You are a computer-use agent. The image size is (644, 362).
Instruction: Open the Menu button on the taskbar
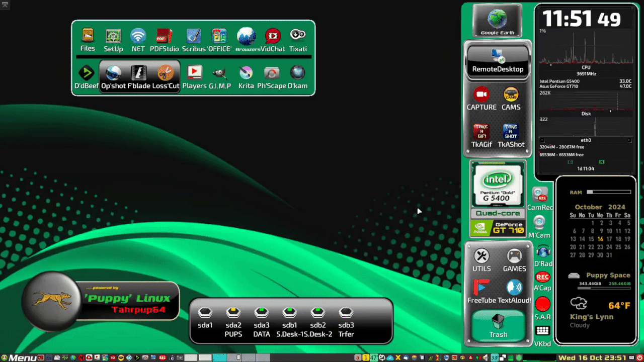click(x=19, y=358)
